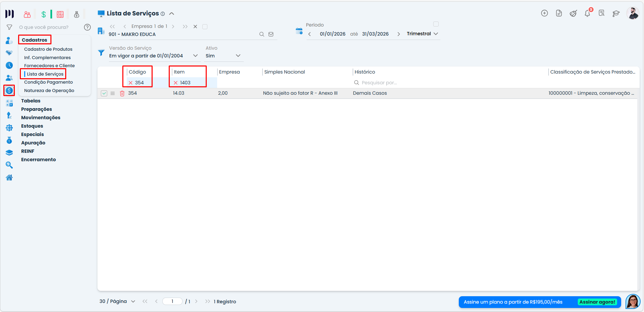Click the money bag icon in top bar
Screen dimensions: 644x312
[77, 14]
